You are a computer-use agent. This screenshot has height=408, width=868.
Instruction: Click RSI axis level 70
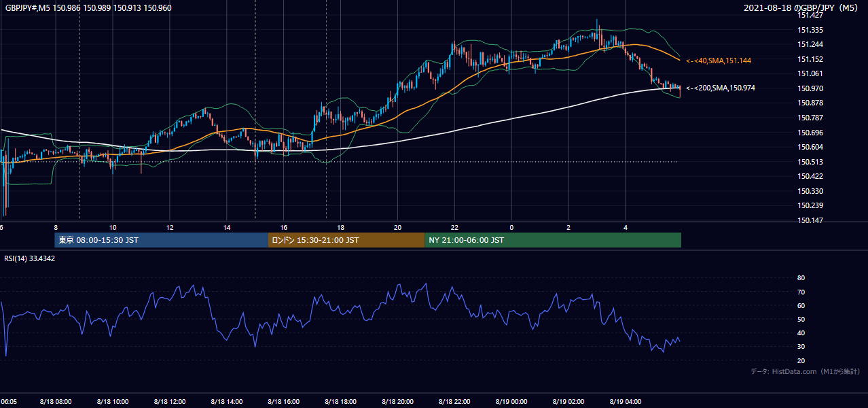pyautogui.click(x=801, y=292)
